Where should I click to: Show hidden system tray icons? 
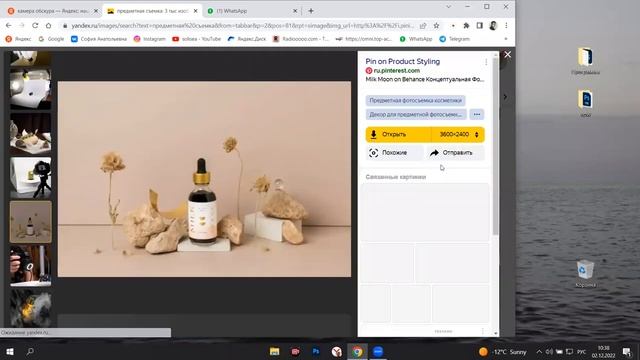pos(539,352)
